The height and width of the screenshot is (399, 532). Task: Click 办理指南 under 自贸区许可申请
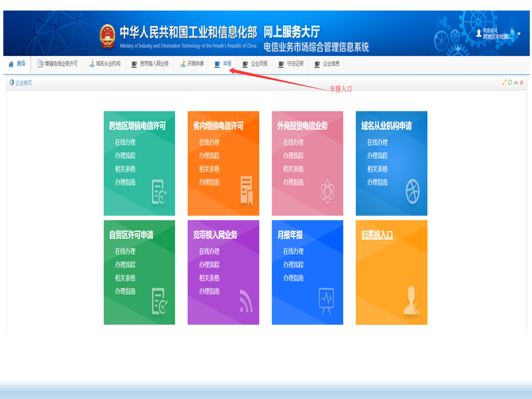[125, 291]
